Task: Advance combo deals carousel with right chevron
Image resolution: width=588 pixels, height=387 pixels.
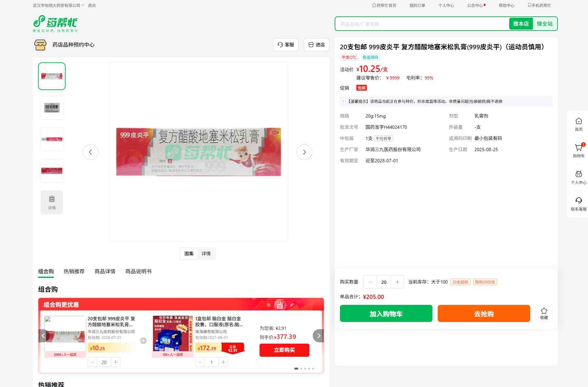Action: click(x=318, y=336)
